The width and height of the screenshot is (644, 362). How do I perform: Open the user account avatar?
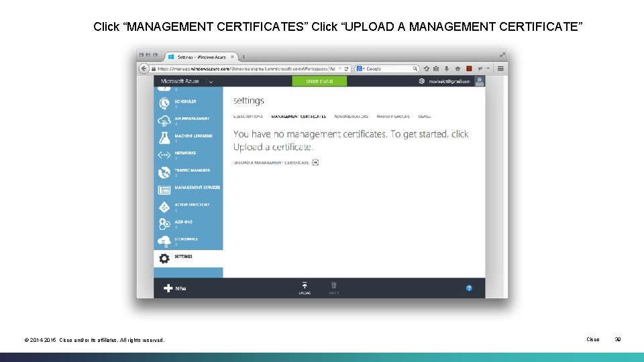pos(479,81)
